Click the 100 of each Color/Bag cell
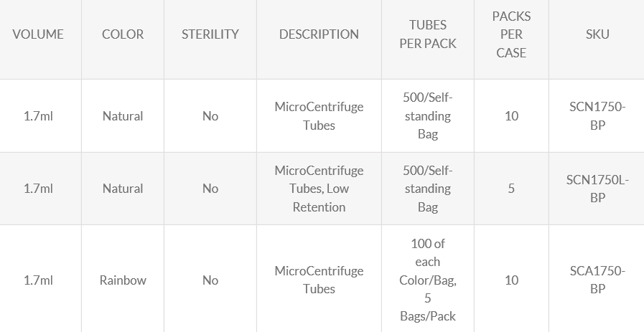644x332 pixels. point(428,280)
